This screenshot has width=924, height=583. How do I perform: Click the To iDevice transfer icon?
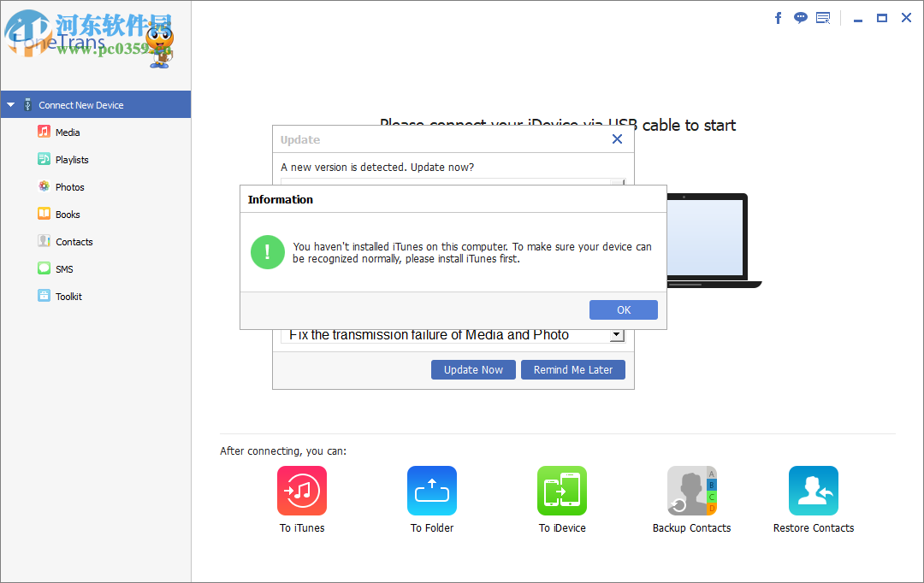(561, 491)
